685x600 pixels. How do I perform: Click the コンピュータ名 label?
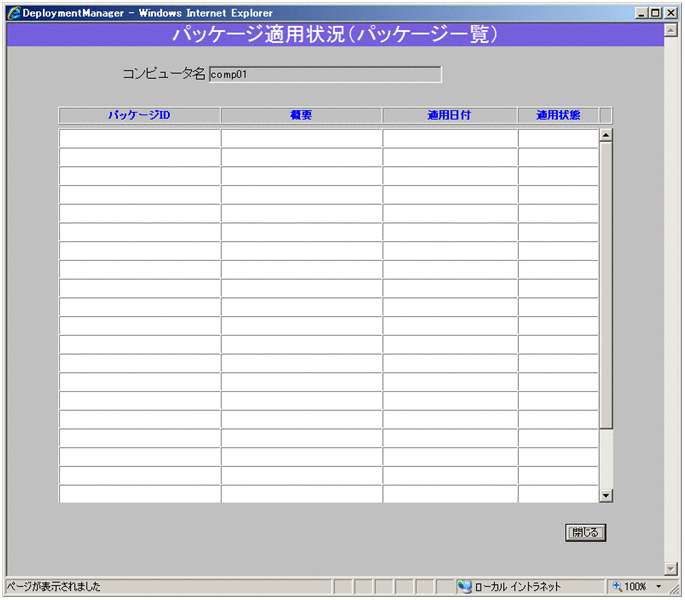click(x=163, y=73)
